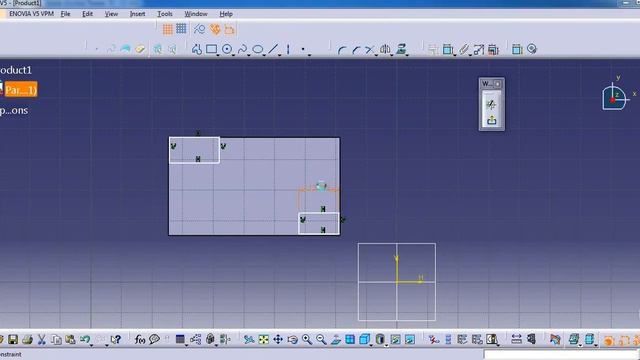Click the Undo arrow icon
The width and height of the screenshot is (640, 360).
(84, 339)
